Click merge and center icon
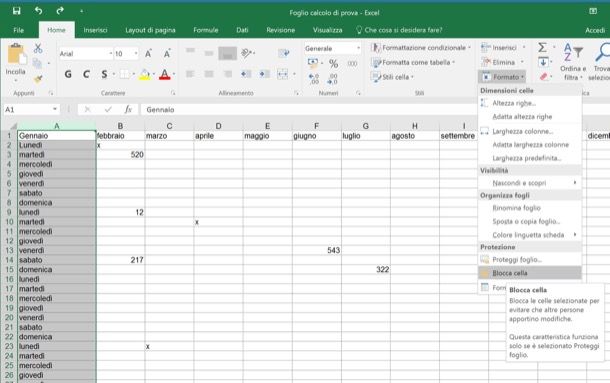The height and width of the screenshot is (383, 610). click(x=283, y=74)
